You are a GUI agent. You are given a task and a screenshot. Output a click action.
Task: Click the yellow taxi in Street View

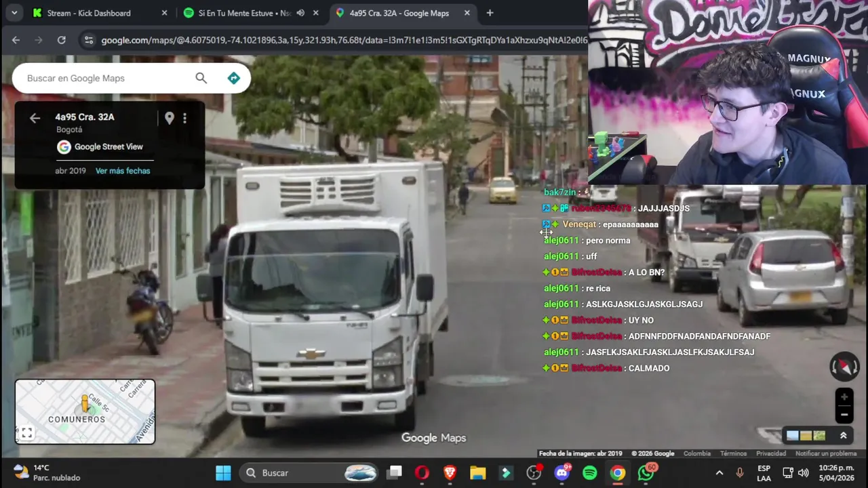[x=502, y=190]
